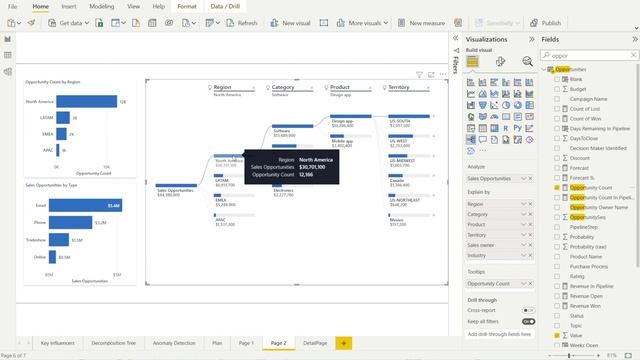Open the Analytics magnifier tab icon

click(x=527, y=62)
